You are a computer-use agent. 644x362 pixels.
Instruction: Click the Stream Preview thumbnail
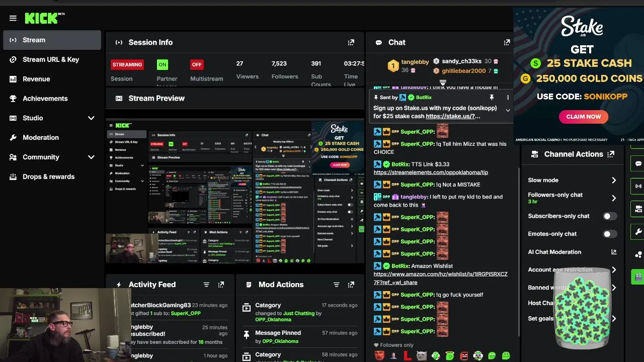point(235,192)
